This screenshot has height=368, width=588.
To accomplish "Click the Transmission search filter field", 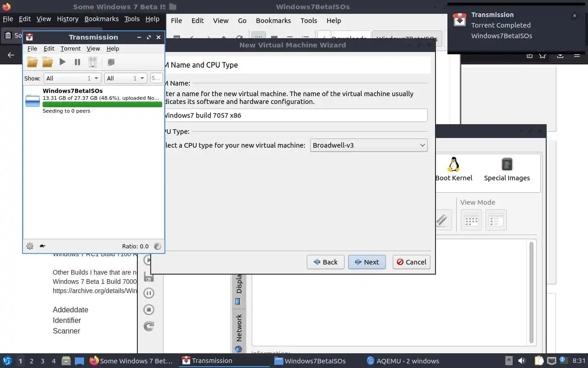I will 156,78.
